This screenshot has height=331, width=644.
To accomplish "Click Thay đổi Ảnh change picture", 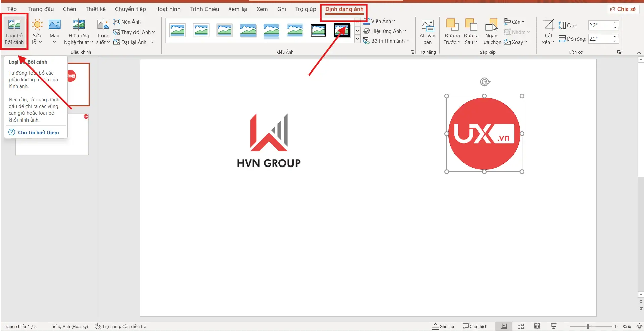I will [134, 32].
